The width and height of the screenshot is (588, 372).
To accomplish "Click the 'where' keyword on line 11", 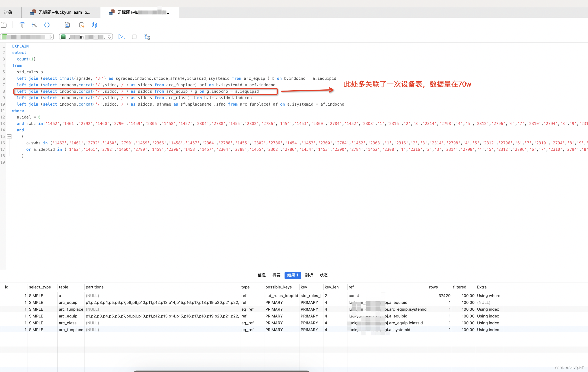I will coord(18,110).
